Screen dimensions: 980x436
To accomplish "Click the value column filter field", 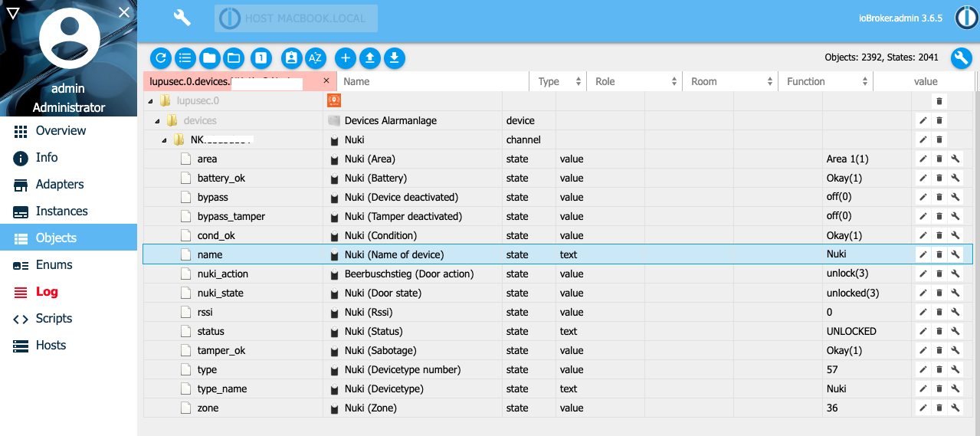I will (925, 81).
